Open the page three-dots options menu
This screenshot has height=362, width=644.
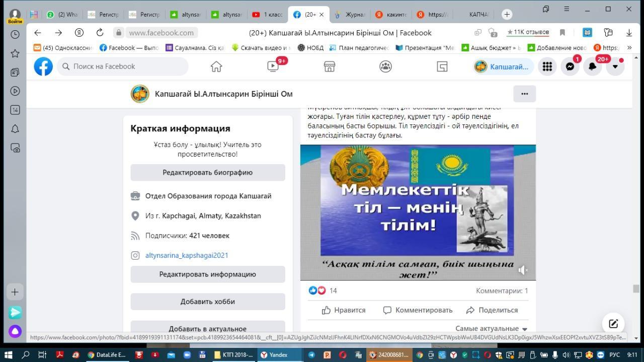524,94
